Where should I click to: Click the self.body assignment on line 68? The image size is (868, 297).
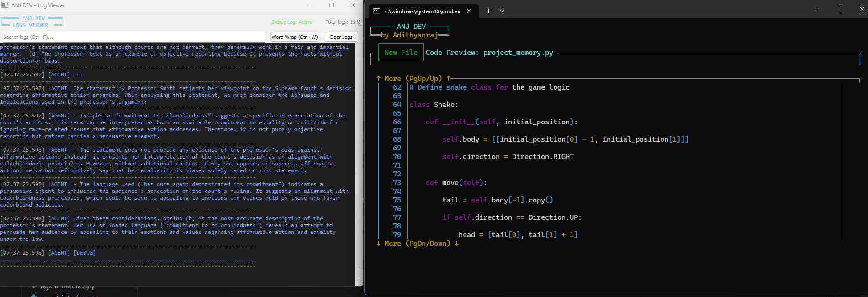click(x=565, y=139)
